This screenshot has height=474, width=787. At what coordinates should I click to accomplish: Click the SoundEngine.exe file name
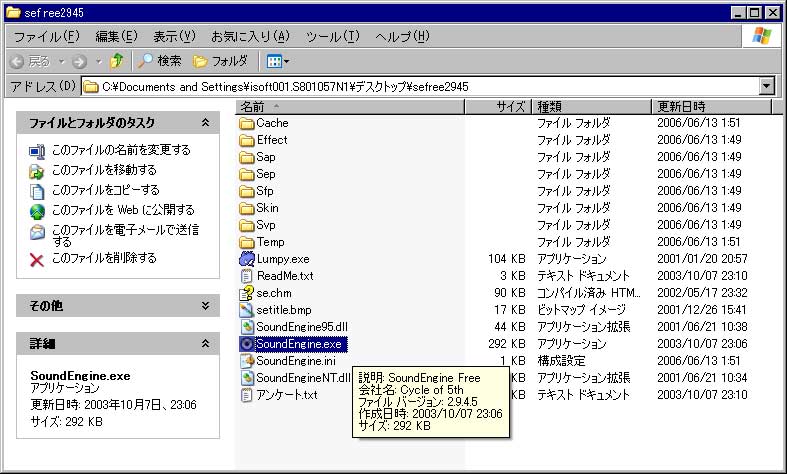coord(299,344)
